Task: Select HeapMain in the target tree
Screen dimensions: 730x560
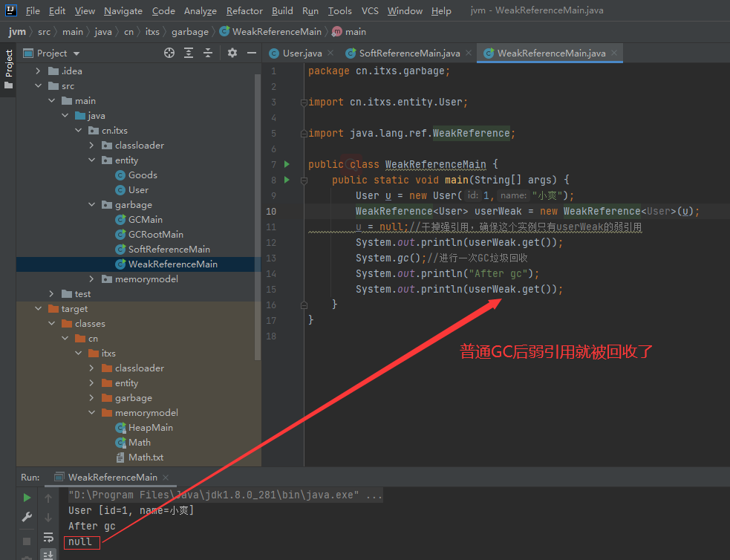Action: point(150,427)
